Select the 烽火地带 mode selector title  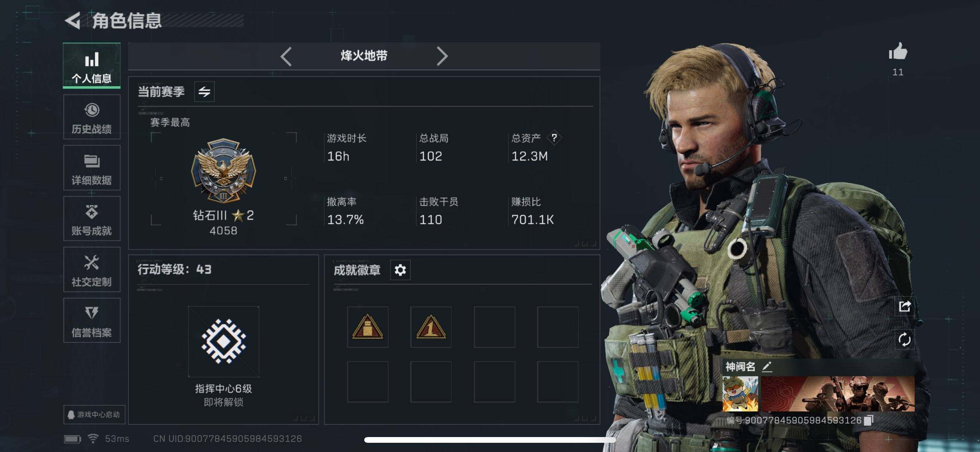pos(364,56)
